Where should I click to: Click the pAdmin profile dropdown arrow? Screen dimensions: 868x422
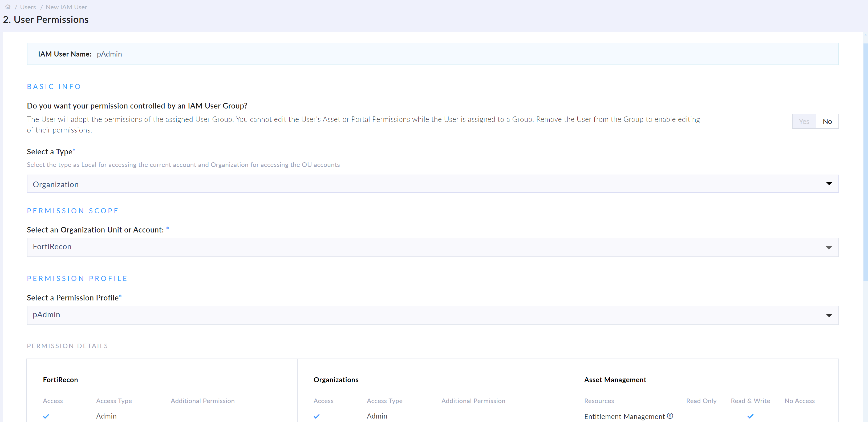(x=829, y=315)
